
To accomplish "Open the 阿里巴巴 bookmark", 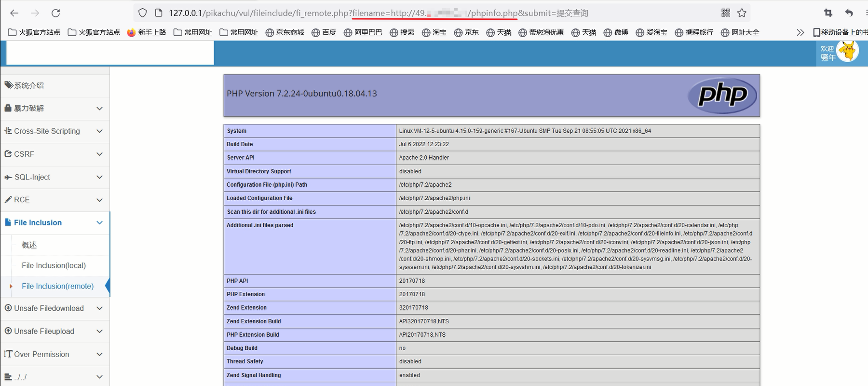I will (x=363, y=32).
